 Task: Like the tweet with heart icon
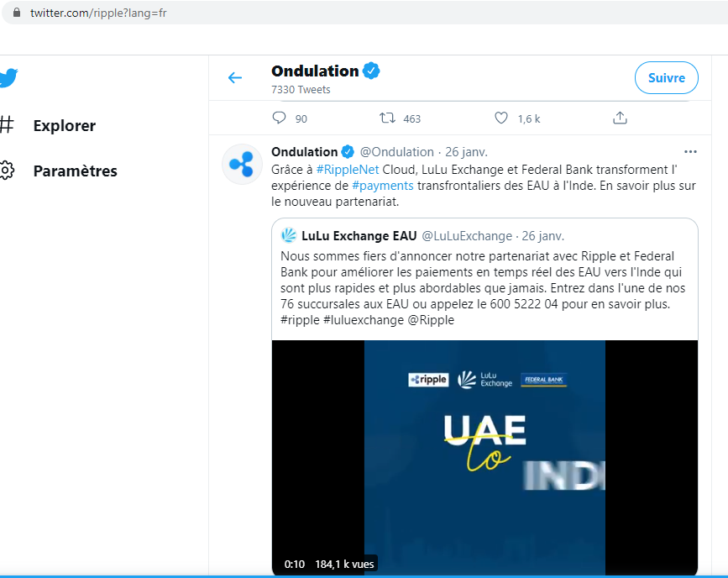point(501,118)
